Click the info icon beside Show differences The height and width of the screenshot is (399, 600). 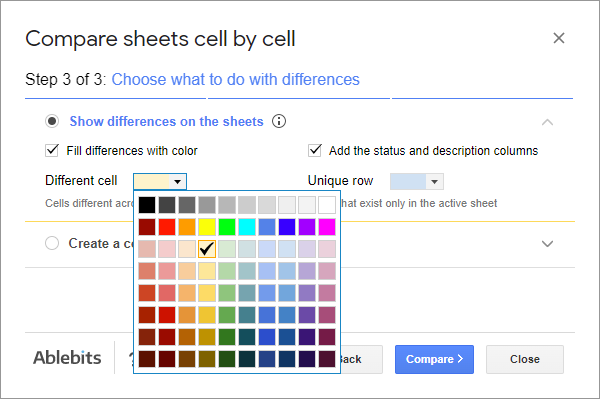pos(279,121)
